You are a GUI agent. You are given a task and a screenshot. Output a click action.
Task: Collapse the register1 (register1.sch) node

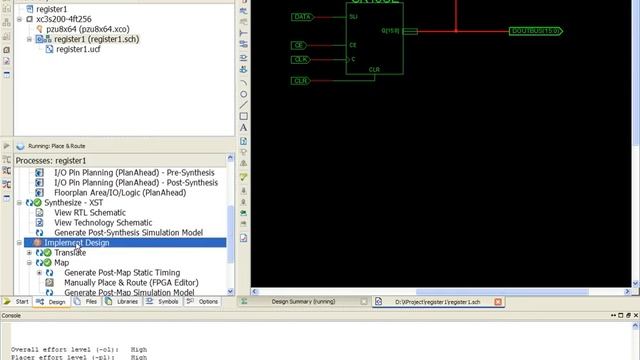click(x=29, y=39)
